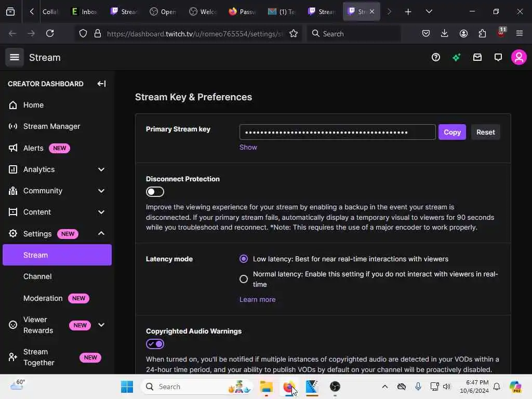This screenshot has height=399, width=532.
Task: Switch to the Welc browser tab
Action: click(x=203, y=11)
